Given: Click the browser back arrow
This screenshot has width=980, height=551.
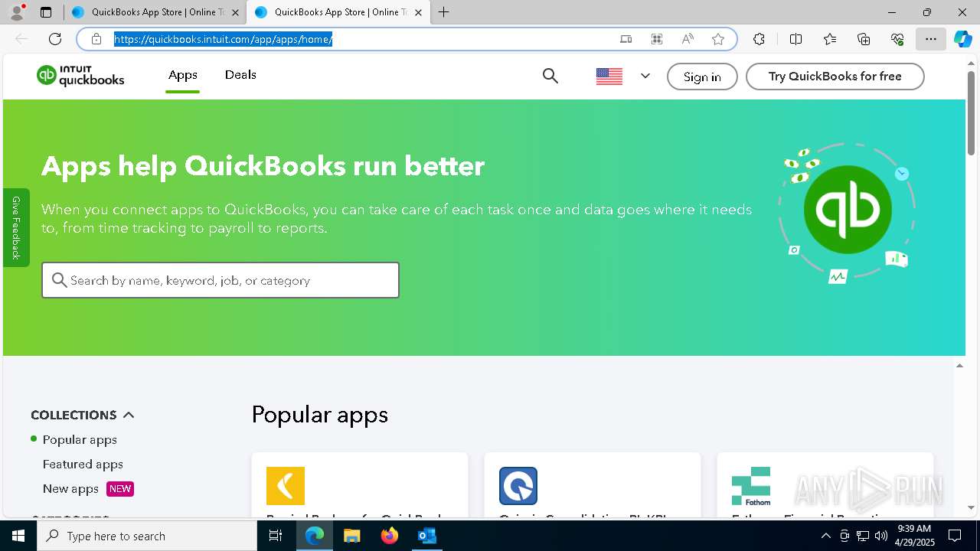Looking at the screenshot, I should pos(21,39).
